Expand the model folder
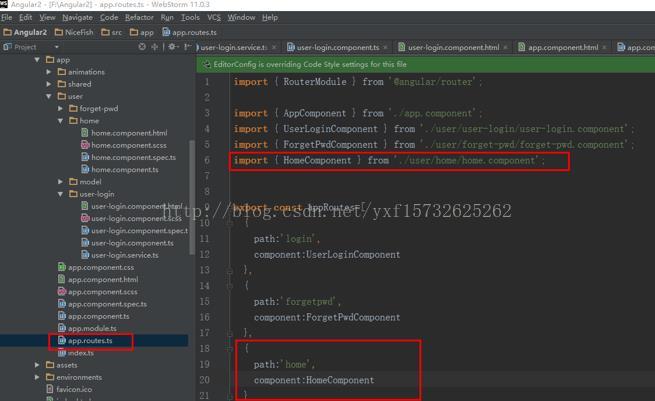This screenshot has width=655, height=401. (61, 182)
